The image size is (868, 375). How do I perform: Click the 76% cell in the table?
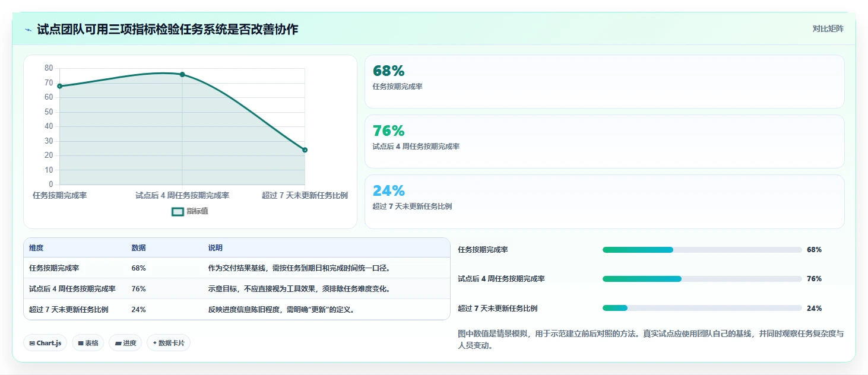coord(138,289)
